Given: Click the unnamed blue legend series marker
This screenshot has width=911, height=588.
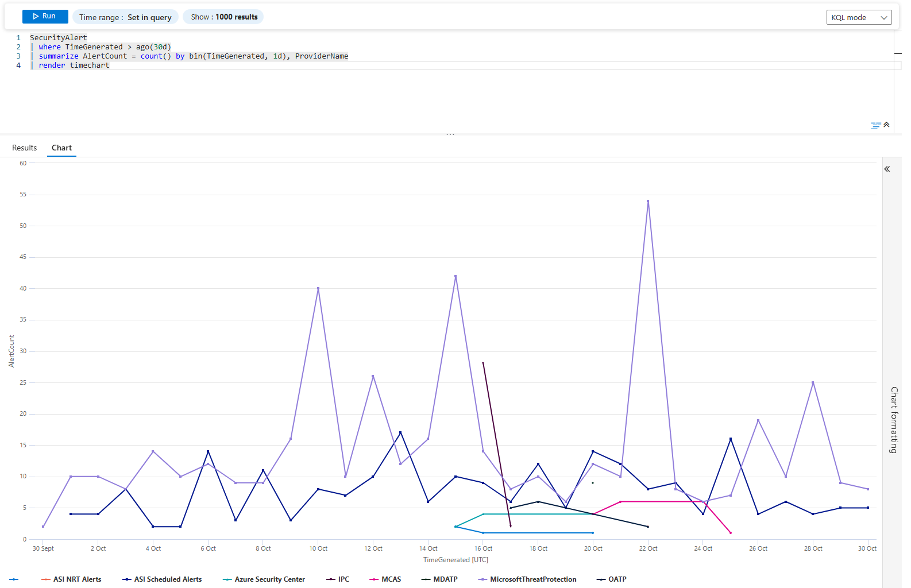Looking at the screenshot, I should (x=14, y=579).
